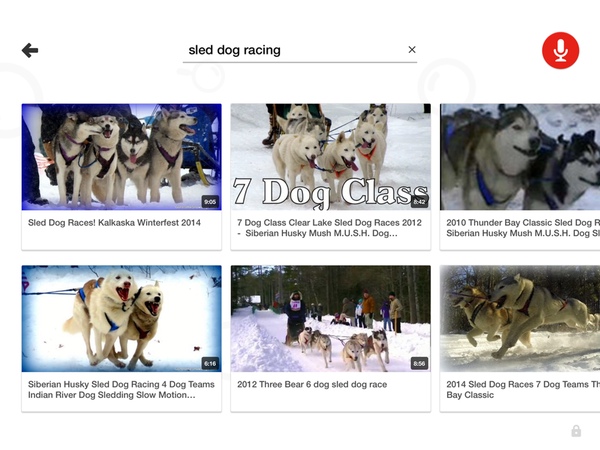Screen dimensions: 600x450
Task: Open the '7 Dog Class' video thumbnail
Action: coord(331,157)
